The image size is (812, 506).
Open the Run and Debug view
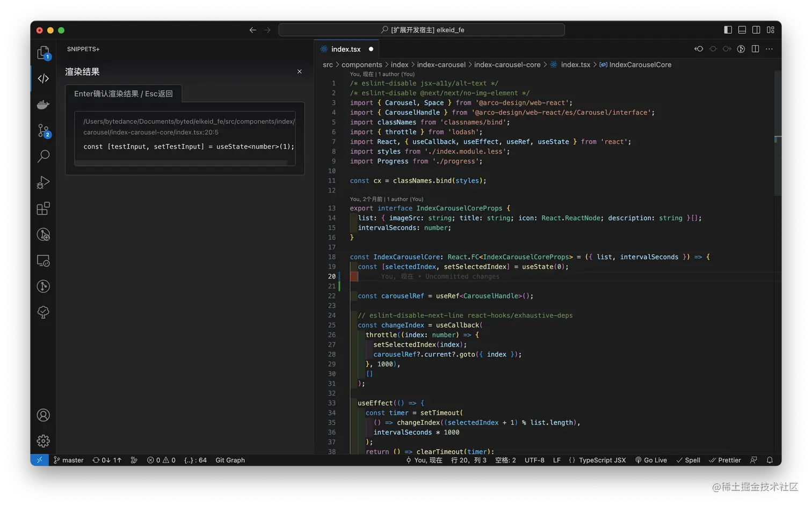[44, 182]
